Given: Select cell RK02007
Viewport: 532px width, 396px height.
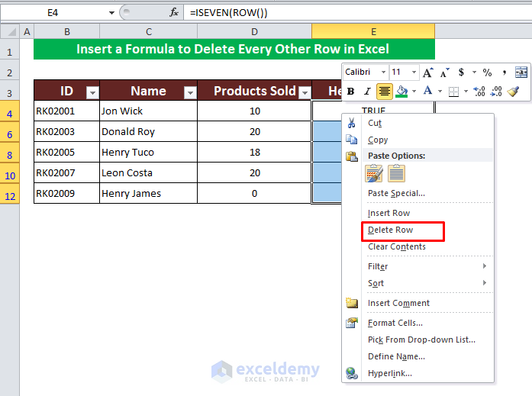Looking at the screenshot, I should [x=66, y=173].
